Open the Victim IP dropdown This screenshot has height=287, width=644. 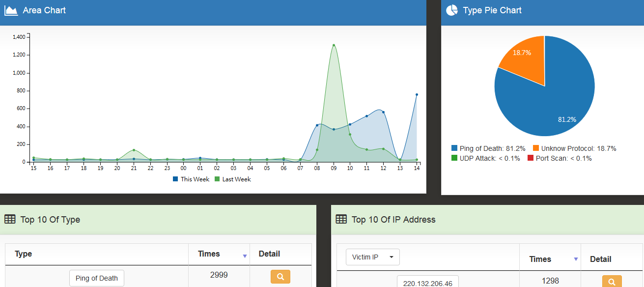click(x=372, y=257)
